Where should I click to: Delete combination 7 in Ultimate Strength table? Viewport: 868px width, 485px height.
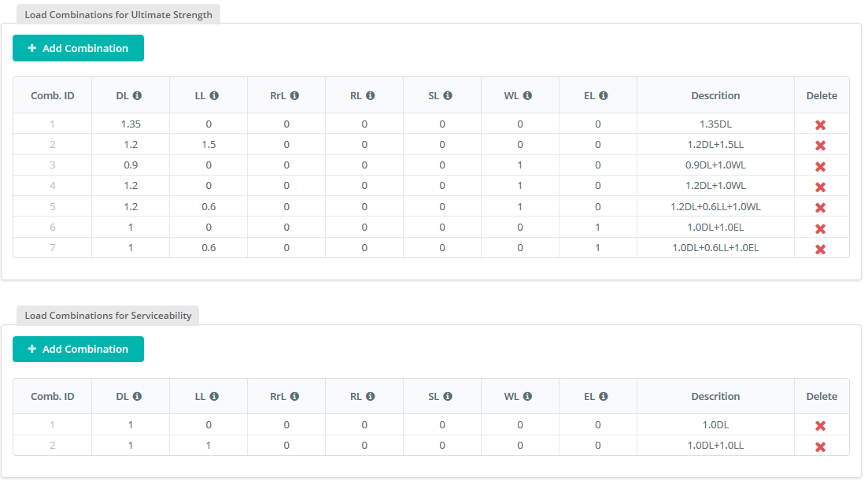tap(821, 247)
